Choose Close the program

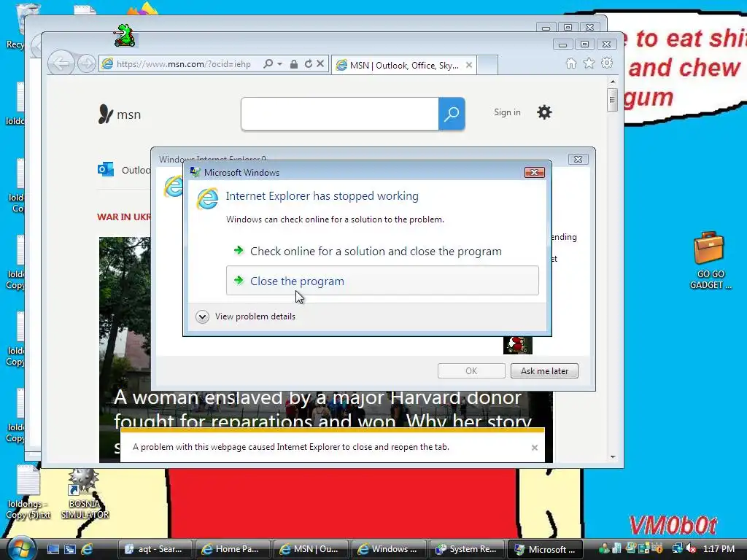[x=382, y=281]
